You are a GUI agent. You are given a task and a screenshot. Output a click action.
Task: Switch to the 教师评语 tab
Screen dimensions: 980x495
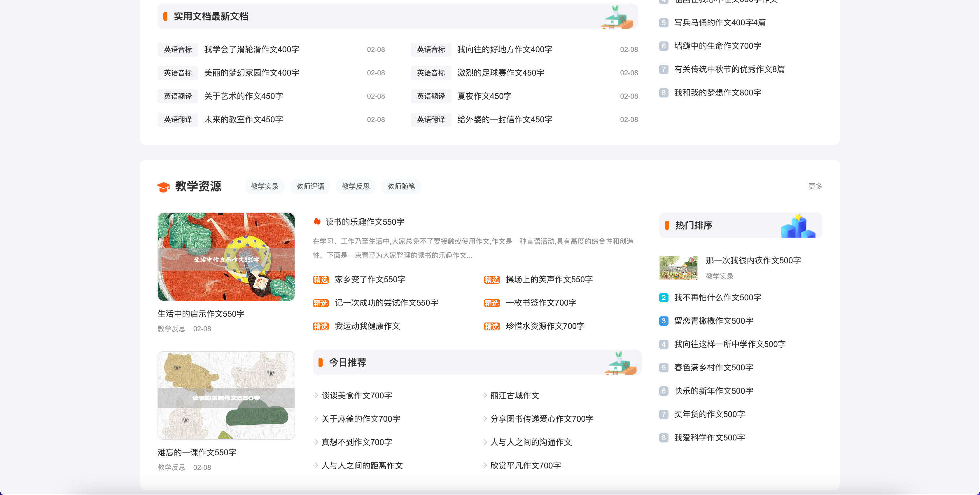[x=310, y=187]
